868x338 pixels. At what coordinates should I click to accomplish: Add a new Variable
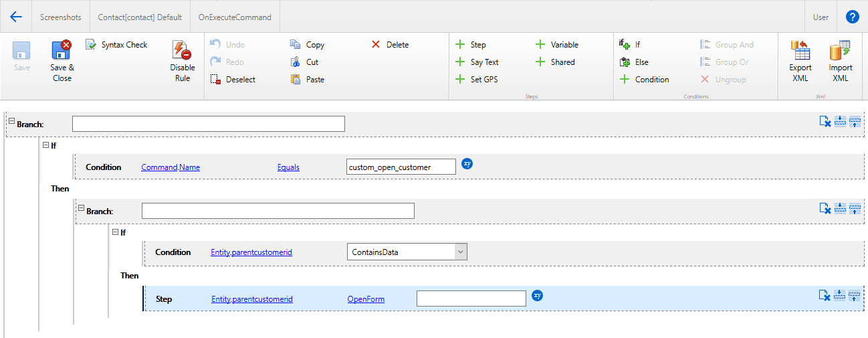(x=557, y=45)
